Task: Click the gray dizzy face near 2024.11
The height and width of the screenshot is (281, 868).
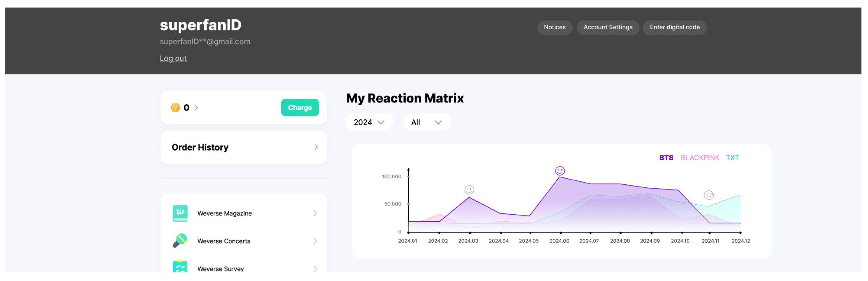Action: click(x=709, y=195)
